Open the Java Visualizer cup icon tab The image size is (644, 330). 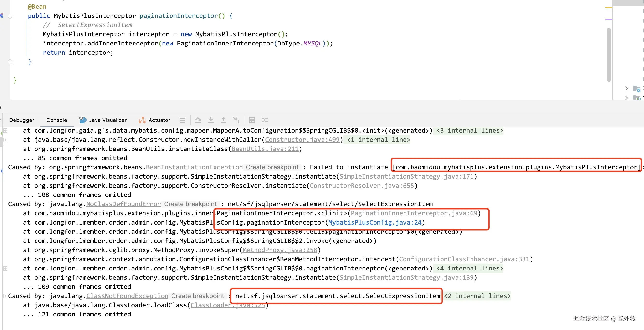pyautogui.click(x=82, y=120)
